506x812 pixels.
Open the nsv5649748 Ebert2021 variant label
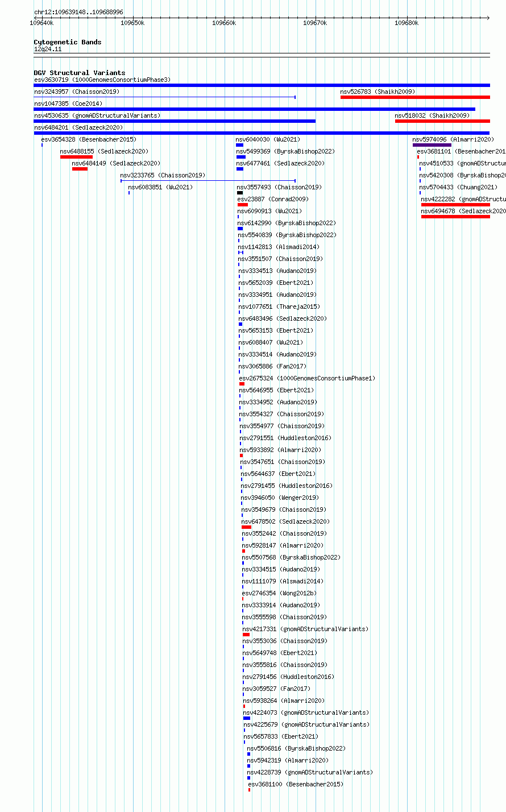(280, 653)
